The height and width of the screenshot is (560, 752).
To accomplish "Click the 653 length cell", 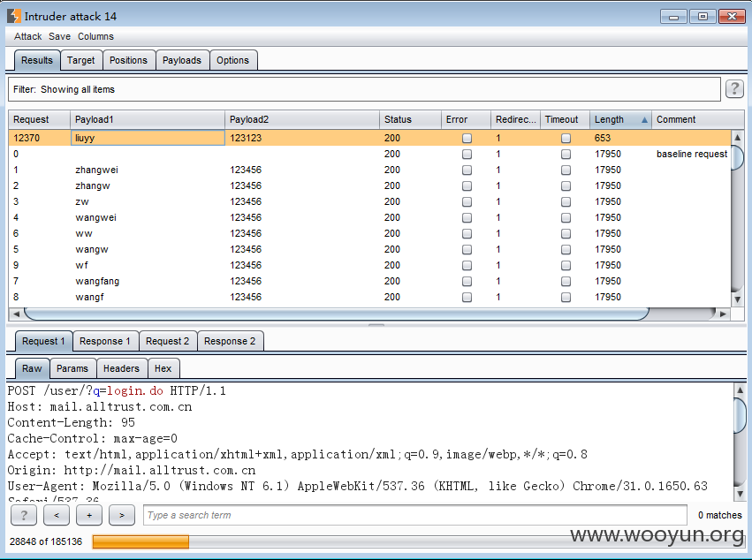I will point(620,138).
